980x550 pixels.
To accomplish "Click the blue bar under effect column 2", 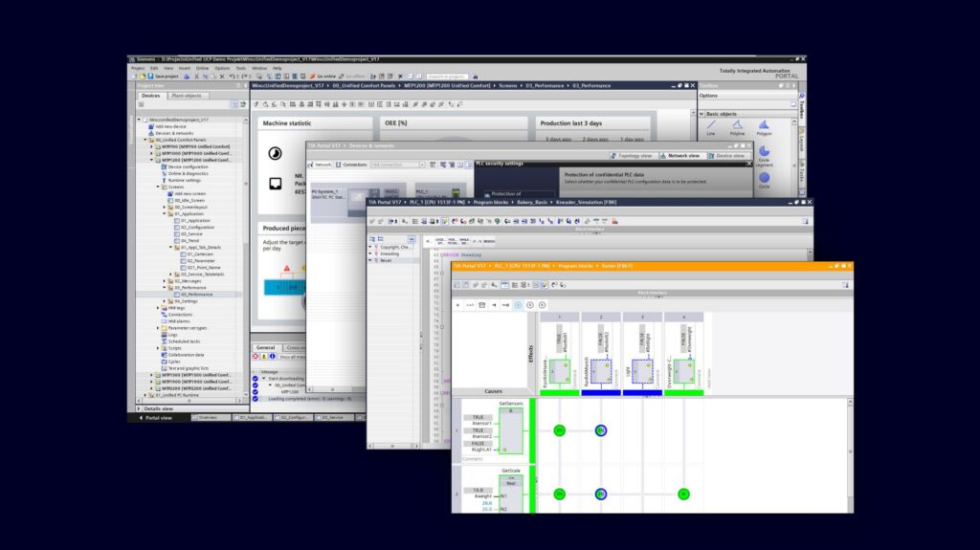I will 601,392.
